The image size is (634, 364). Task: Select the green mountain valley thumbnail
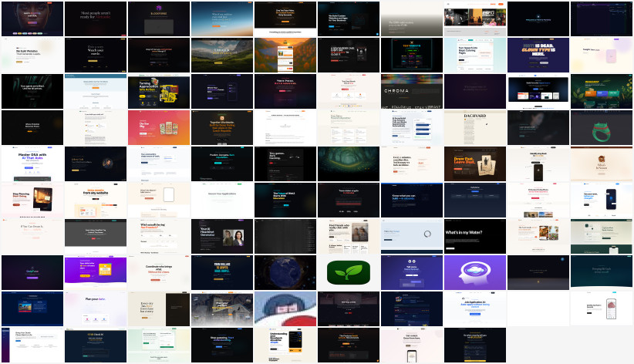click(222, 56)
